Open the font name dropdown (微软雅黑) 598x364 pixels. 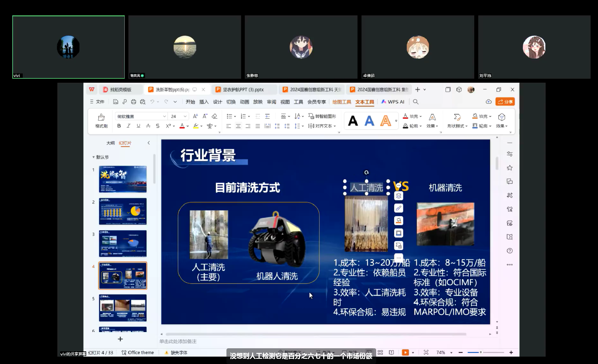click(164, 116)
